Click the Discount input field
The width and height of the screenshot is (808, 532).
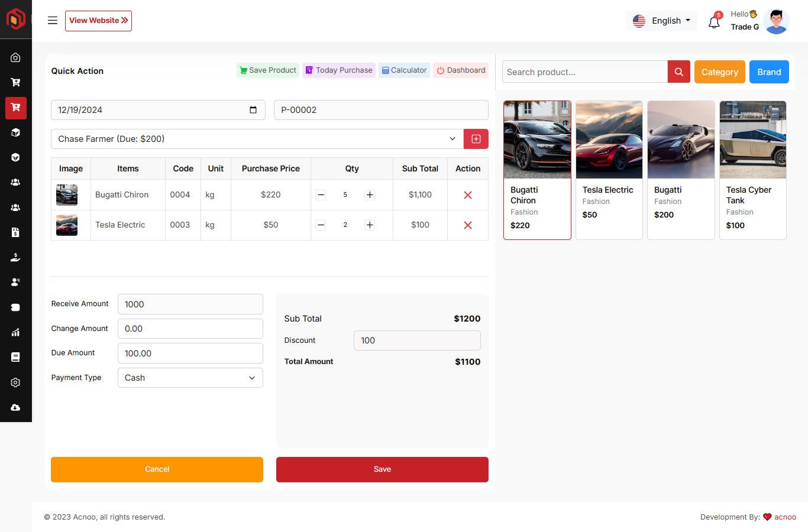(416, 340)
